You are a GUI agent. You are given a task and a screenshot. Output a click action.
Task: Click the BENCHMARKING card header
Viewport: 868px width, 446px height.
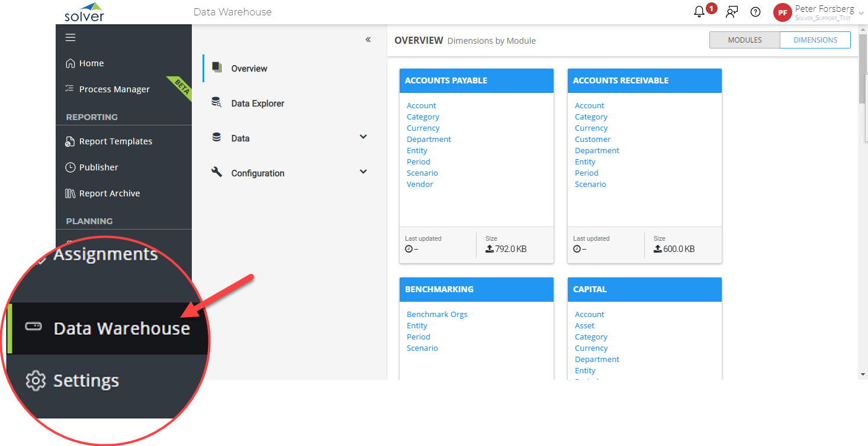(x=477, y=289)
